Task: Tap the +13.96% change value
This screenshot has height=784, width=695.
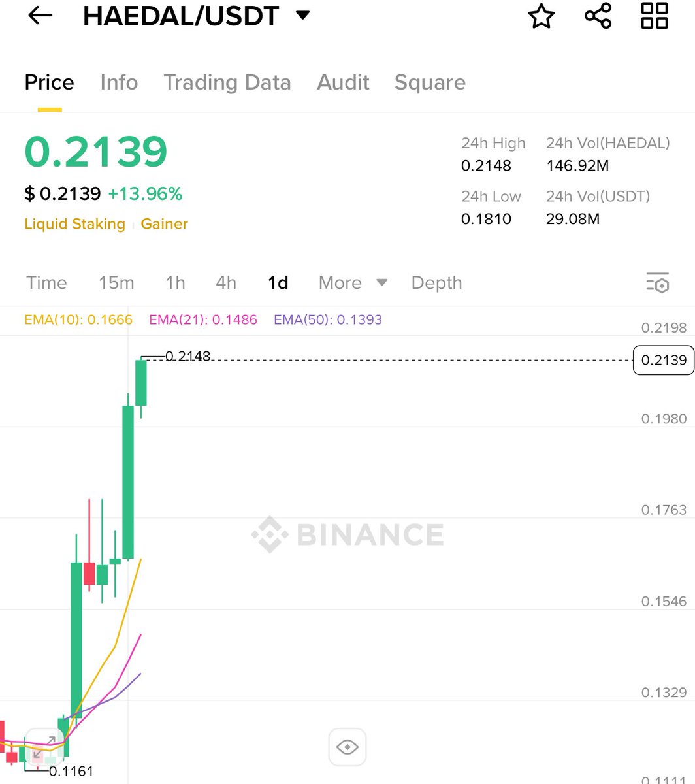Action: click(x=145, y=193)
